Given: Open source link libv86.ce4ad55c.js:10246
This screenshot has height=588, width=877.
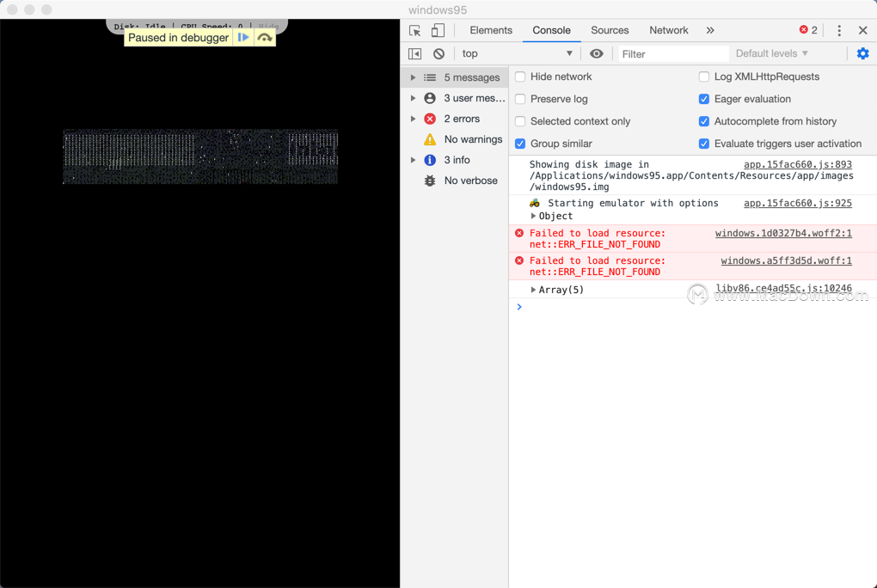Looking at the screenshot, I should tap(783, 288).
